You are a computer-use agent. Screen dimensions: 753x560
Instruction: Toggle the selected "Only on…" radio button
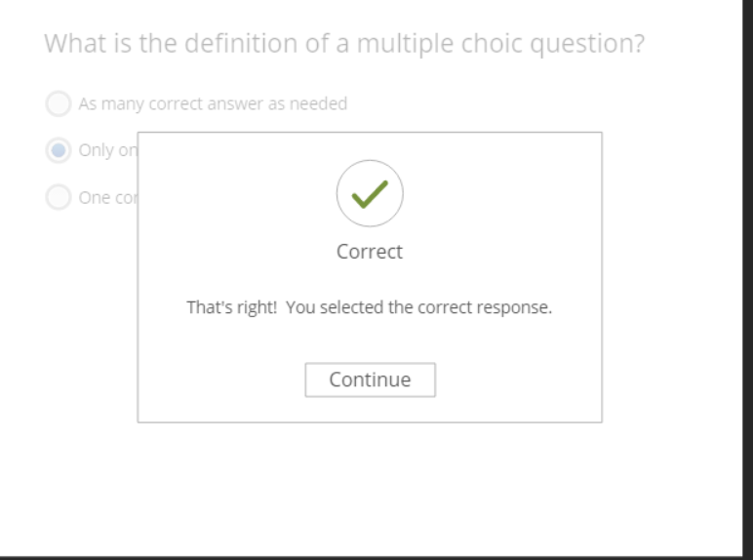pos(59,150)
